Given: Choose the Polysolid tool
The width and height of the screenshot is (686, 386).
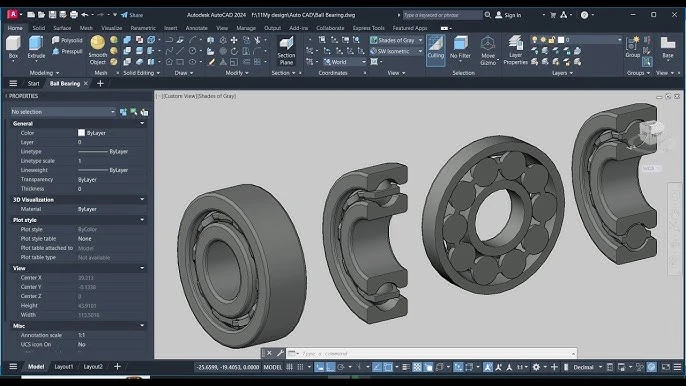Looking at the screenshot, I should (x=67, y=40).
